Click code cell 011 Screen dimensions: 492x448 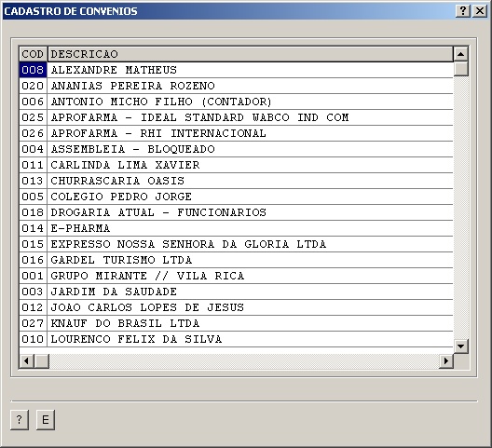coord(33,165)
